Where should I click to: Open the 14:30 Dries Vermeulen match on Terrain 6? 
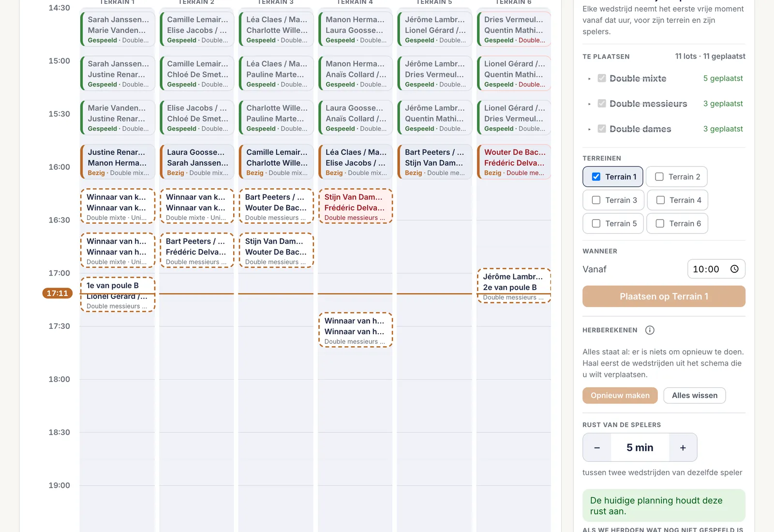tap(514, 30)
